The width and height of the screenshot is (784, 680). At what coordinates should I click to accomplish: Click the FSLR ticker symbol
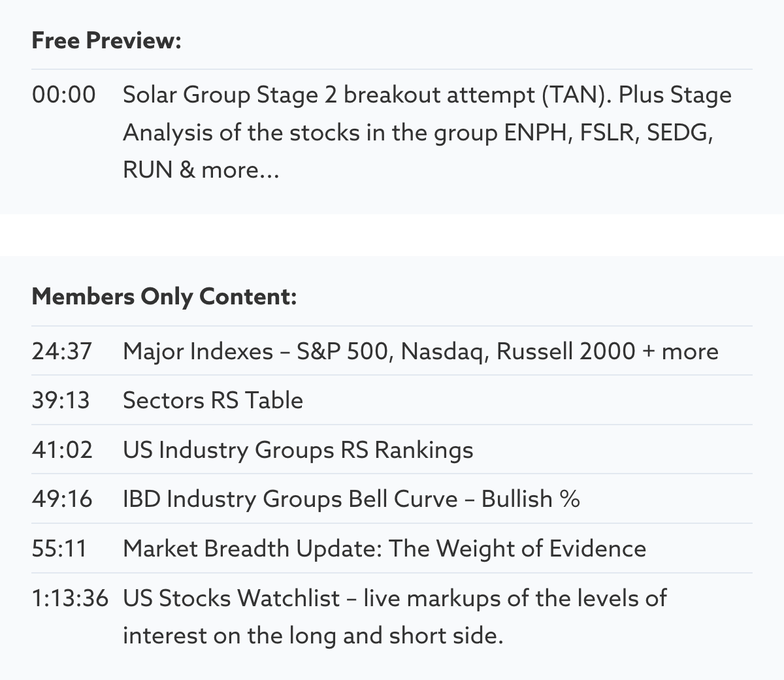pos(610,133)
